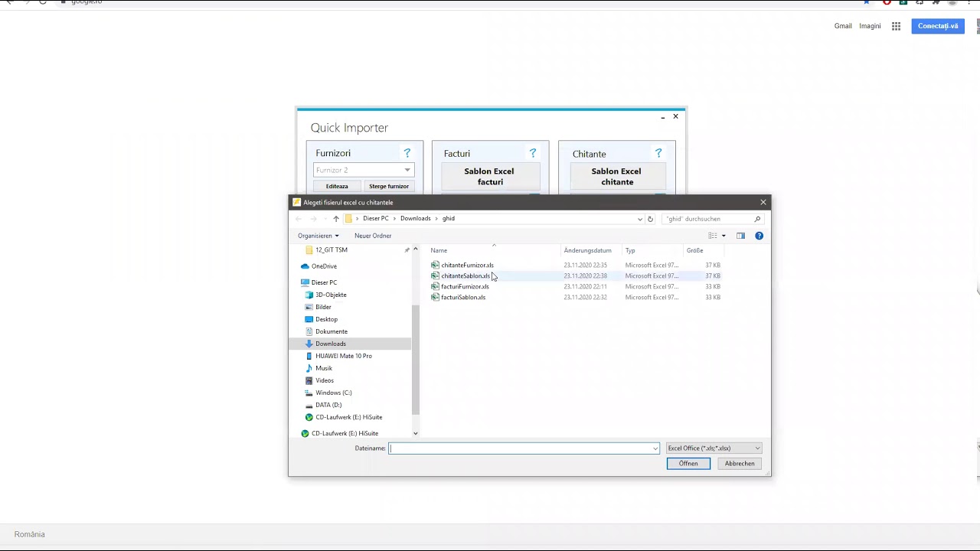Open 3D-Objekte folder
Viewport: 980px width, 551px height.
coord(331,295)
